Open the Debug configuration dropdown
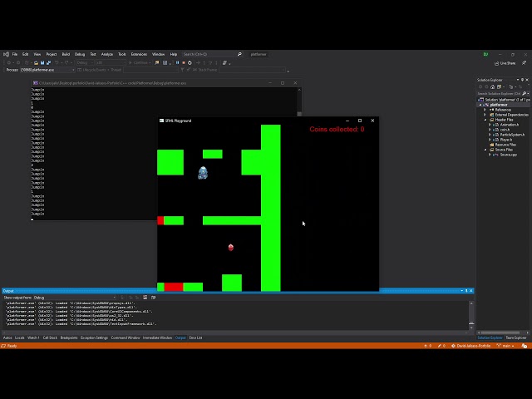 (x=85, y=63)
